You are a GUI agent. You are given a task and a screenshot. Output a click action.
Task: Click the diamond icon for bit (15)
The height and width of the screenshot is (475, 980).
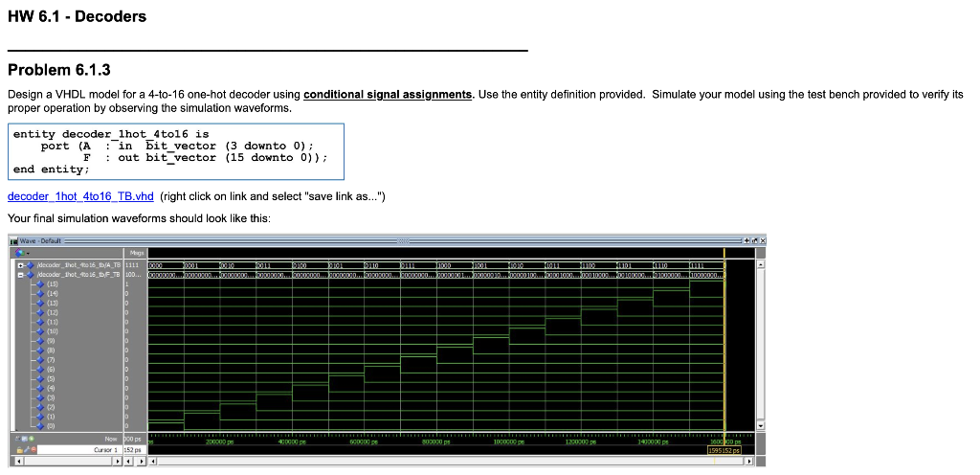click(40, 284)
